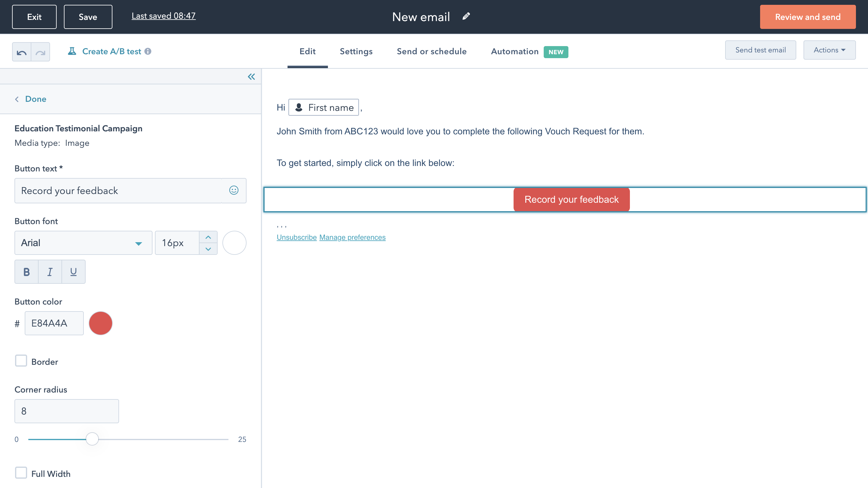Enable the Full Width checkbox

point(21,473)
